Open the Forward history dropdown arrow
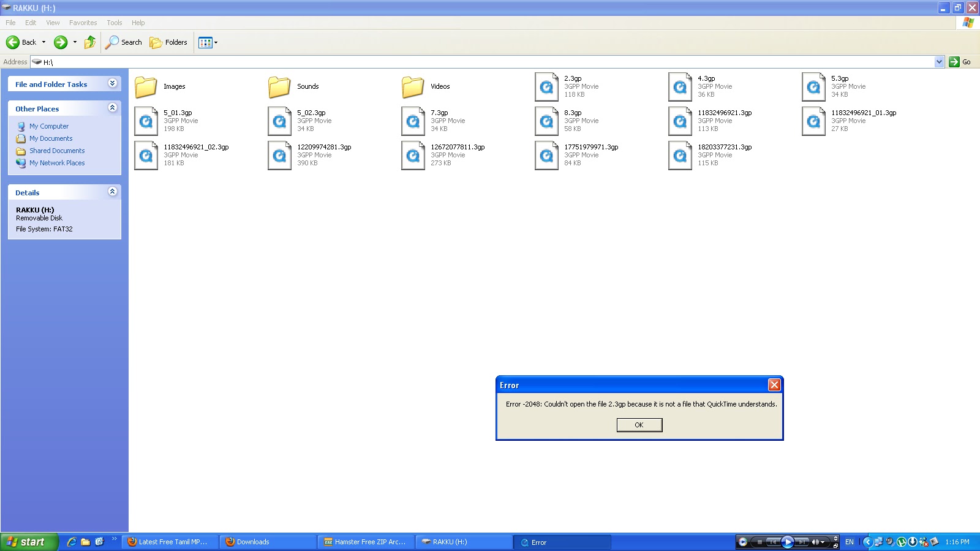The width and height of the screenshot is (980, 551). (x=75, y=42)
